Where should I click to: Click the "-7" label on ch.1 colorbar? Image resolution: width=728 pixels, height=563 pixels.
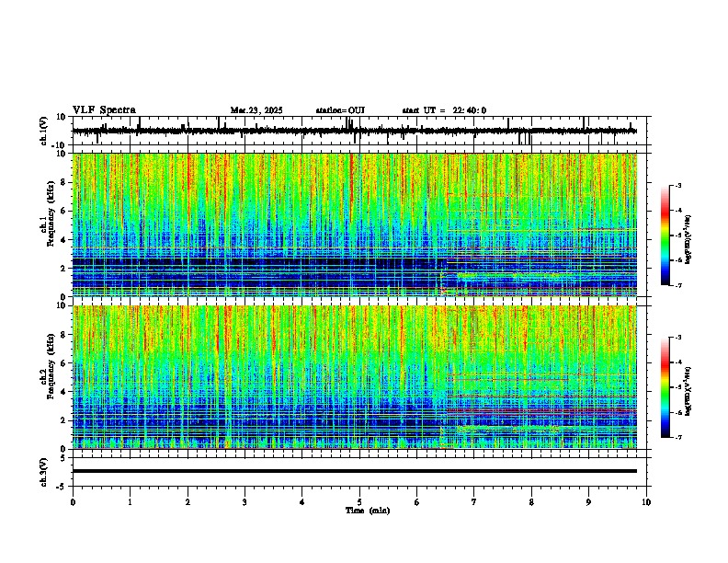677,286
